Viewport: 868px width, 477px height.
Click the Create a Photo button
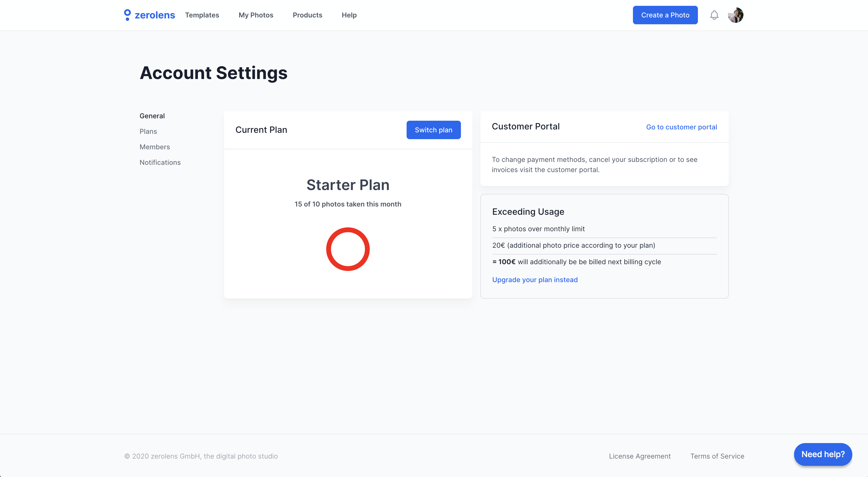pos(665,15)
